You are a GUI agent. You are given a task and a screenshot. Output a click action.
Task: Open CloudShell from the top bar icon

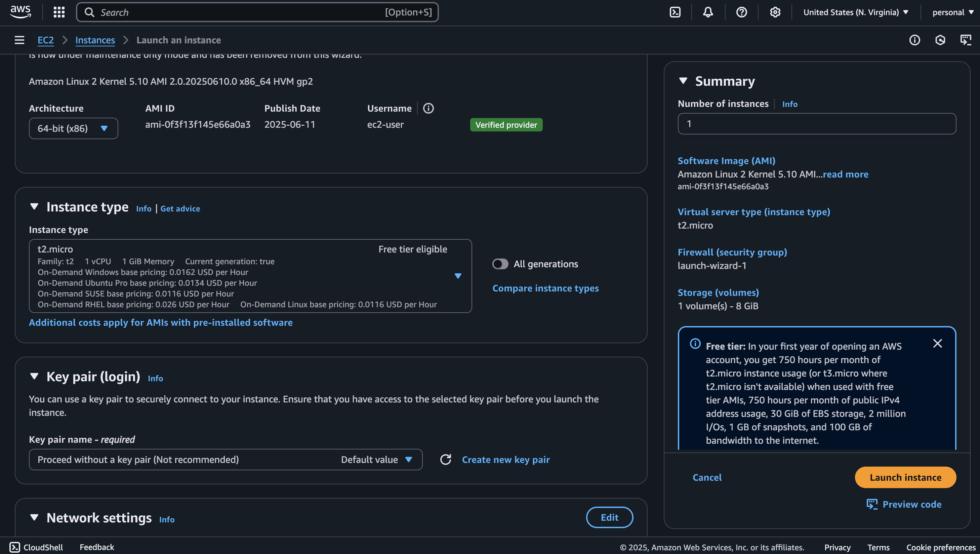pyautogui.click(x=675, y=12)
